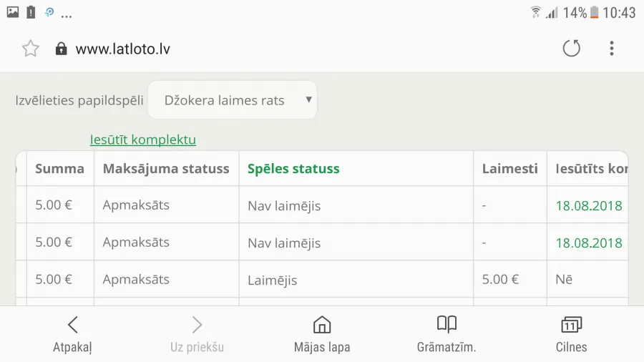Open second 18.08.2018 date link
Viewport: 644px width, 362px height.
589,243
